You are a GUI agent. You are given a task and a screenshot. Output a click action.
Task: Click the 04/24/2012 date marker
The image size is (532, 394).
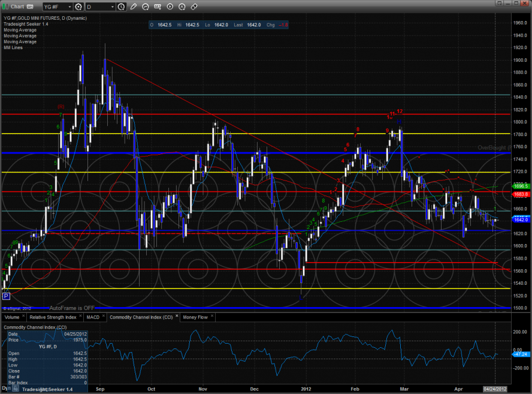point(495,389)
